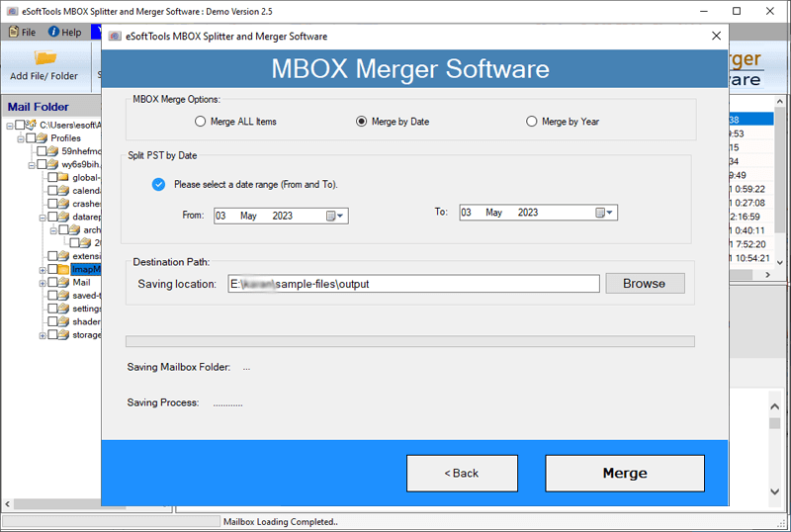This screenshot has height=532, width=791.
Task: Click the Merge button
Action: [x=625, y=473]
